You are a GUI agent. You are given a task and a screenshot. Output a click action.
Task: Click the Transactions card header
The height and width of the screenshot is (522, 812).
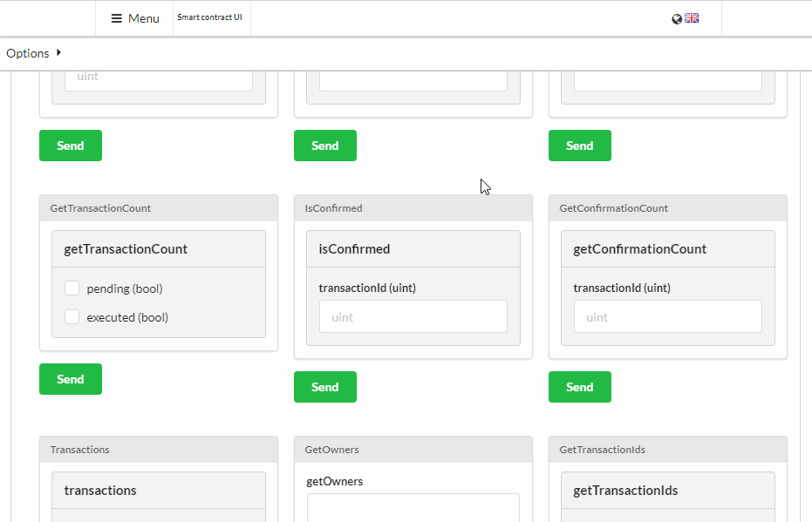click(x=159, y=450)
